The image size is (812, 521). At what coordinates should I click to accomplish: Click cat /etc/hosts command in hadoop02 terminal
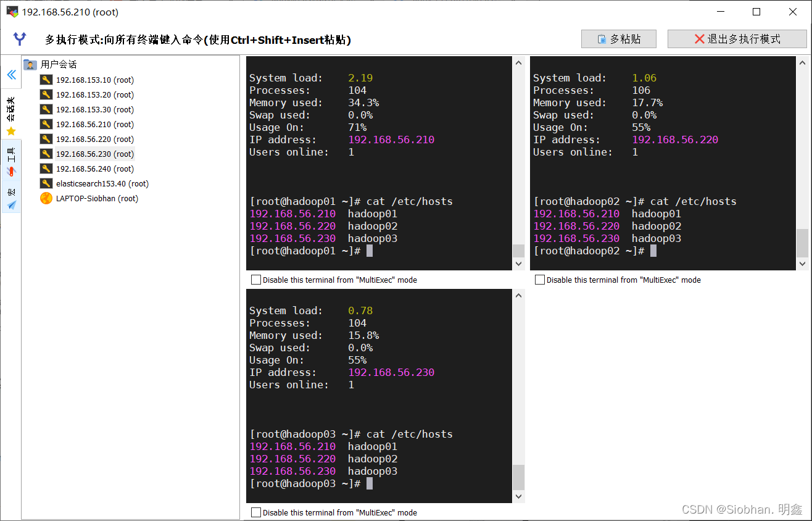point(694,201)
